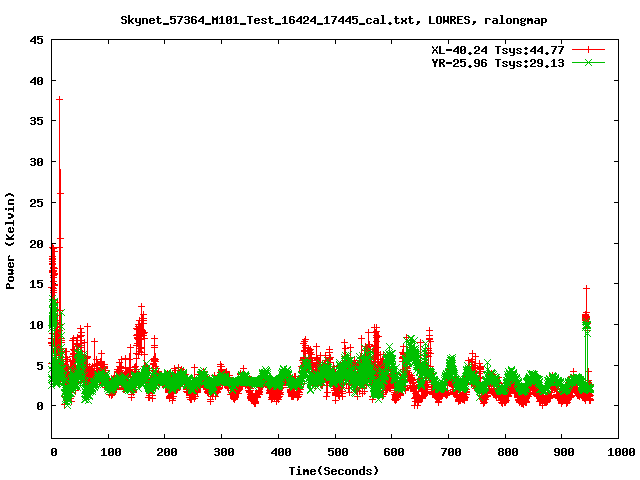Screen dimensions: 640x480
Task: Click the green YR legend line sample
Action: [588, 62]
